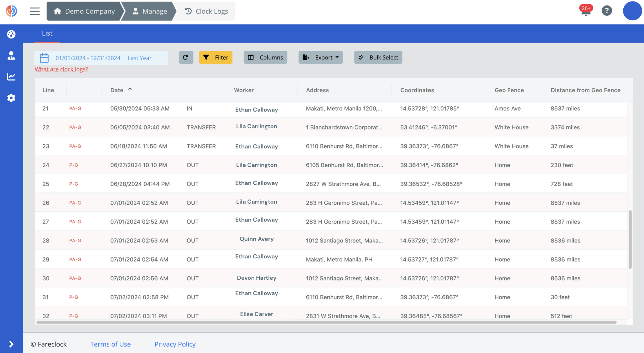This screenshot has height=353, width=644.
Task: Enable Bulk Select mode
Action: [378, 57]
